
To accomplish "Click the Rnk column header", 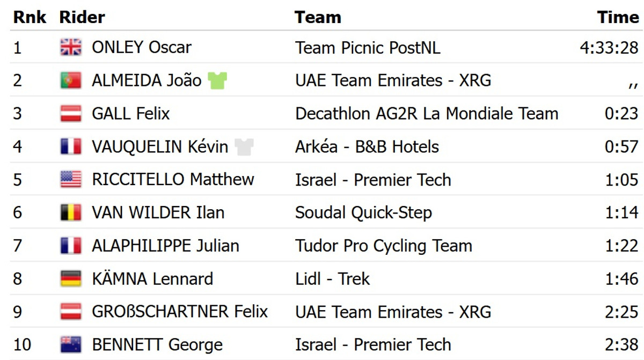I will tap(30, 17).
